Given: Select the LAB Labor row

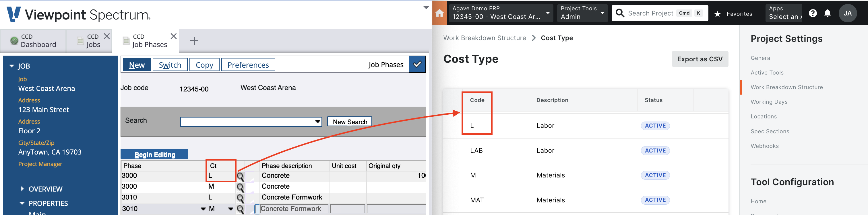Looking at the screenshot, I should (586, 151).
